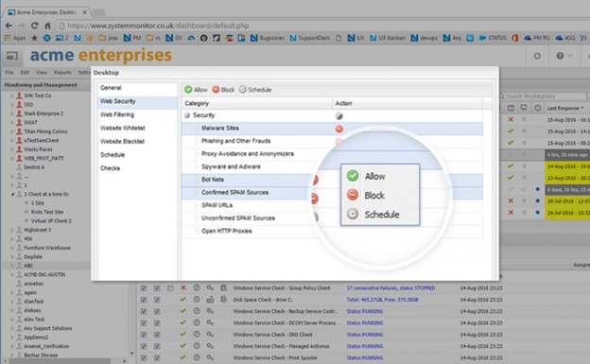Click red block icon on Malware Sites row

point(339,129)
